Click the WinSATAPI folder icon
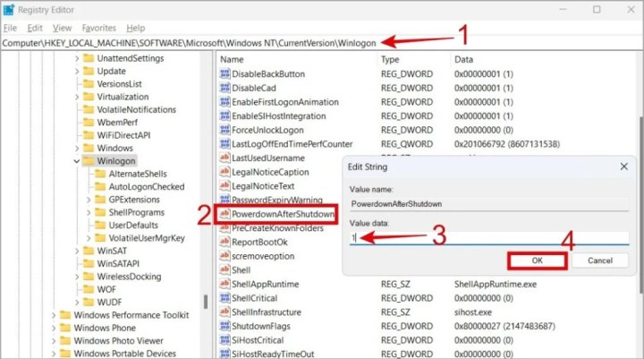The height and width of the screenshot is (359, 644). 89,263
